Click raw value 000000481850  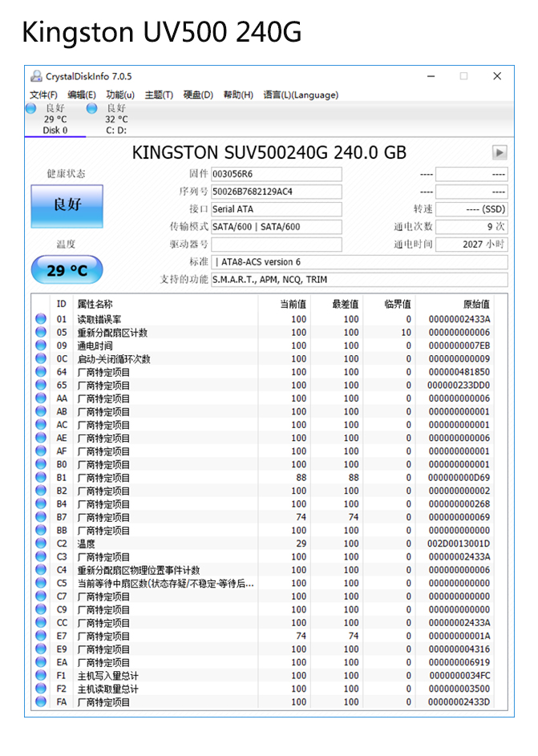pyautogui.click(x=459, y=372)
